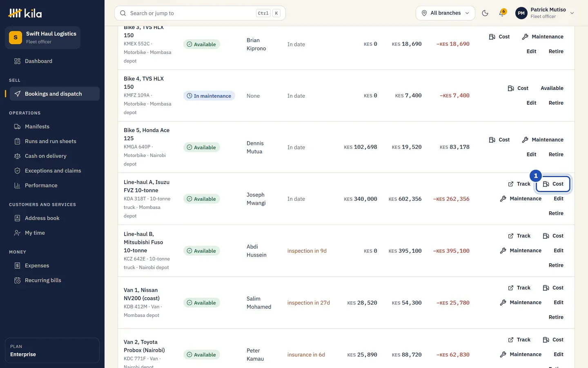Click Maintenance for Van 1 Nissan
This screenshot has height=368, width=588.
[x=521, y=303]
